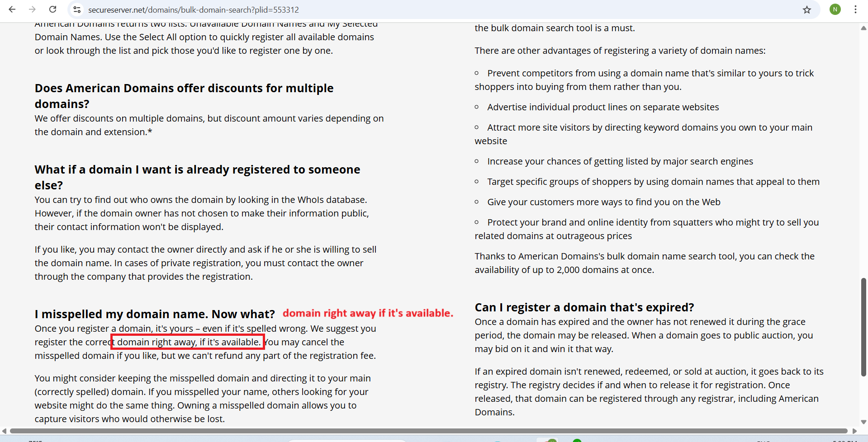Viewport: 868px width, 442px height.
Task: Click the red annotation text beside heading
Action: (x=368, y=313)
